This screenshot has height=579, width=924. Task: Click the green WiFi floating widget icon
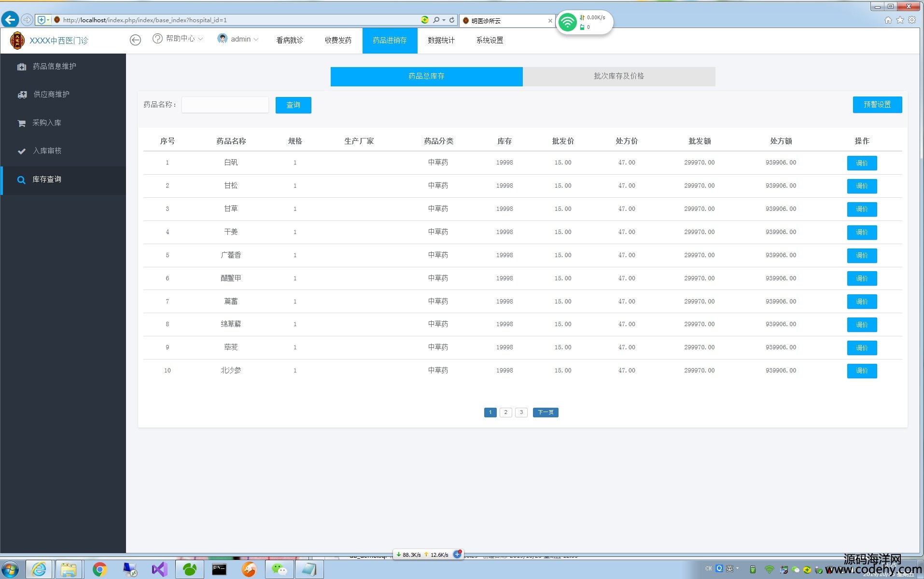click(x=568, y=22)
